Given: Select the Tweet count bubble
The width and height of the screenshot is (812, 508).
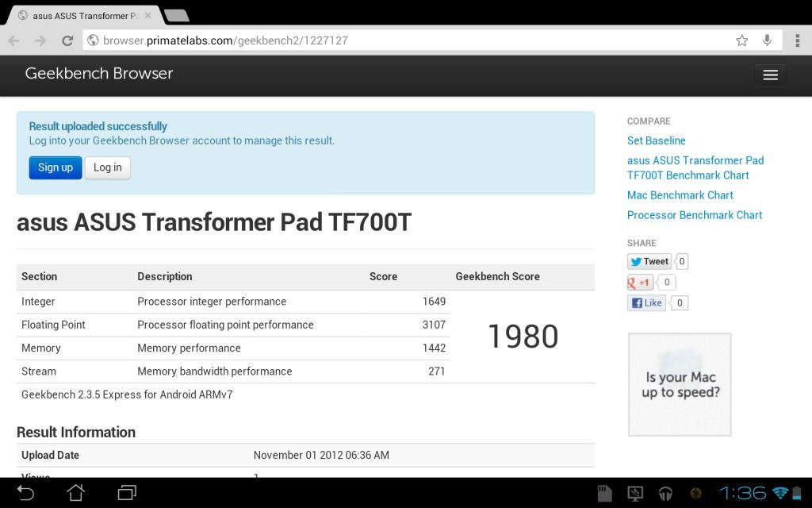Looking at the screenshot, I should tap(681, 261).
